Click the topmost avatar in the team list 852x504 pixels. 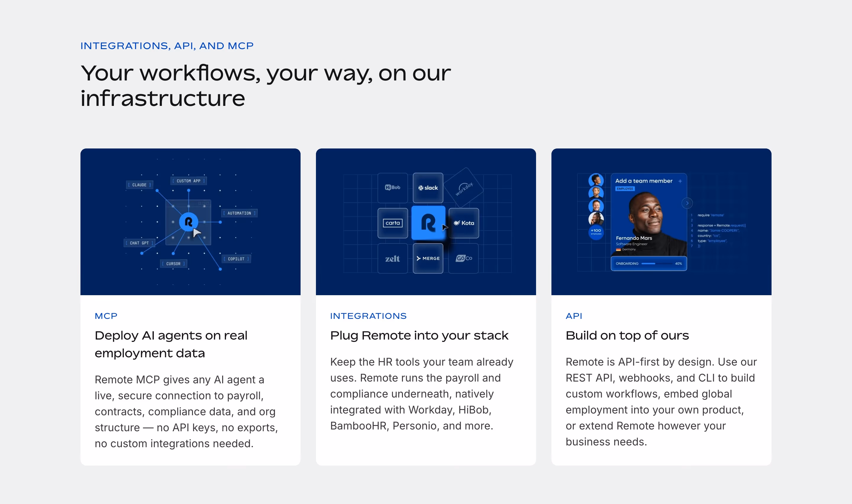click(596, 180)
